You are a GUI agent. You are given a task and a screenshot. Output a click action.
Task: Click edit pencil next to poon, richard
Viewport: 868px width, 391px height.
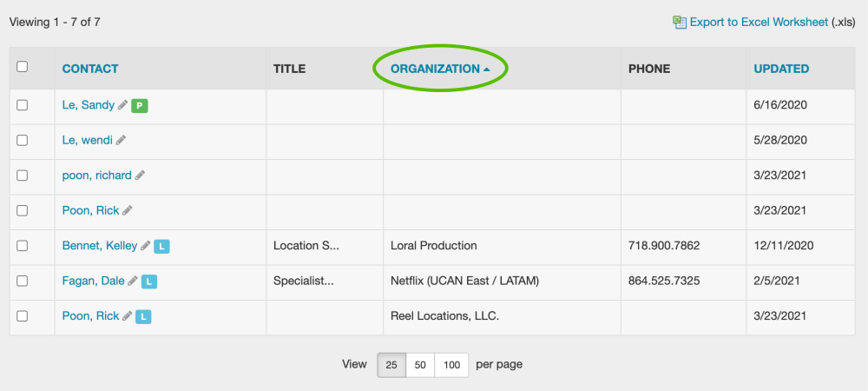140,176
